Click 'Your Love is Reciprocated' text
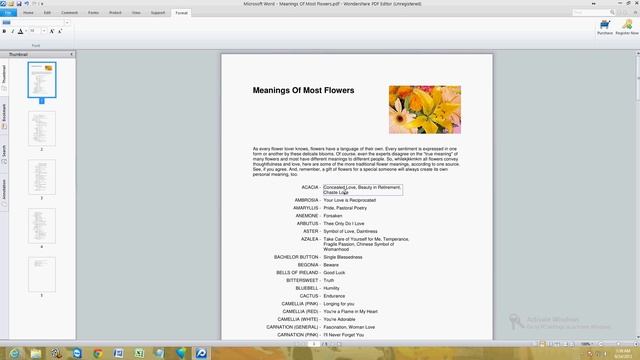Viewport: 640px width, 360px height. point(349,200)
